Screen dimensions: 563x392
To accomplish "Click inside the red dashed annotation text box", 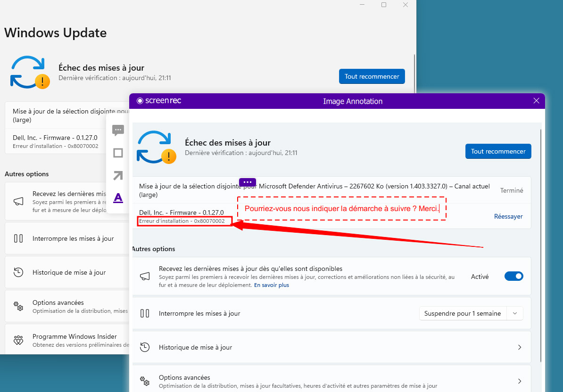I will coord(341,208).
